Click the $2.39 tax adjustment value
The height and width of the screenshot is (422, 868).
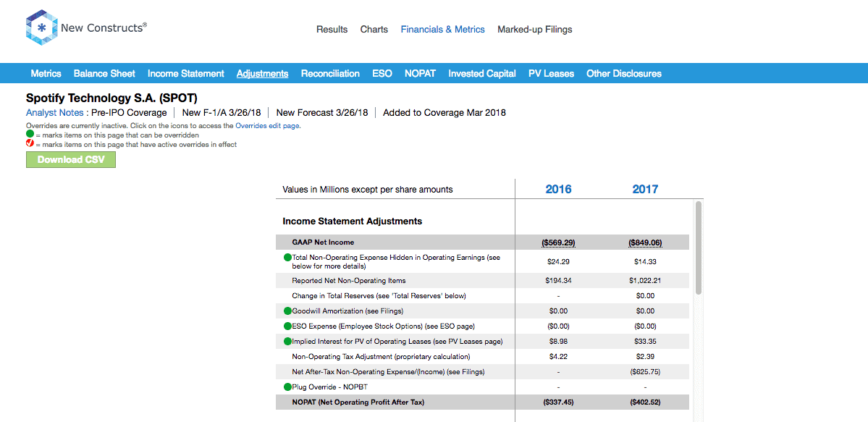tap(646, 357)
